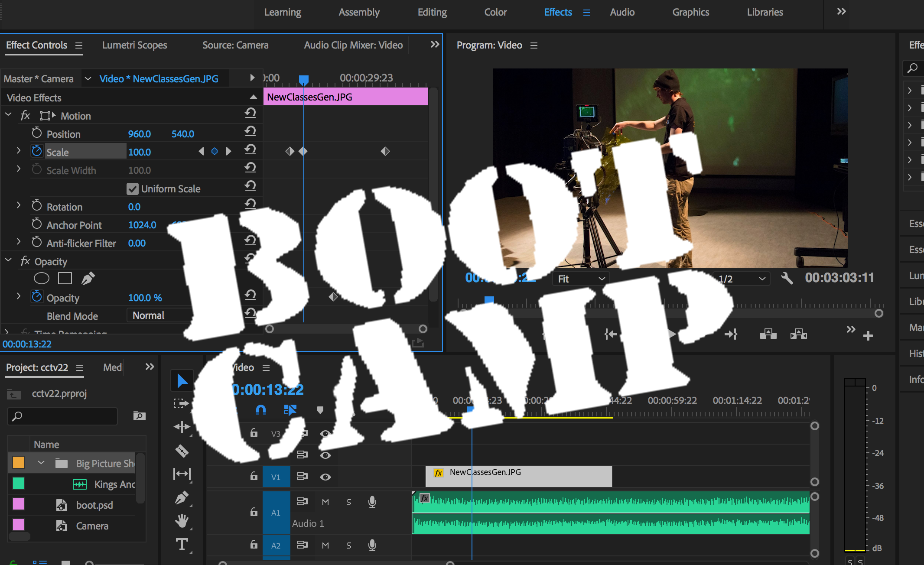Show overflow workspaces chevron
Image resolution: width=924 pixels, height=565 pixels.
(x=841, y=11)
